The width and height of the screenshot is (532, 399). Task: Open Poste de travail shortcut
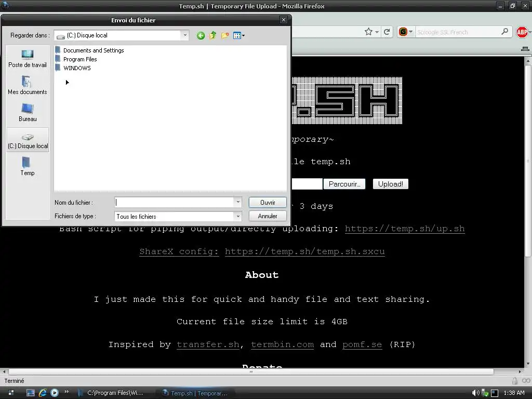(28, 59)
